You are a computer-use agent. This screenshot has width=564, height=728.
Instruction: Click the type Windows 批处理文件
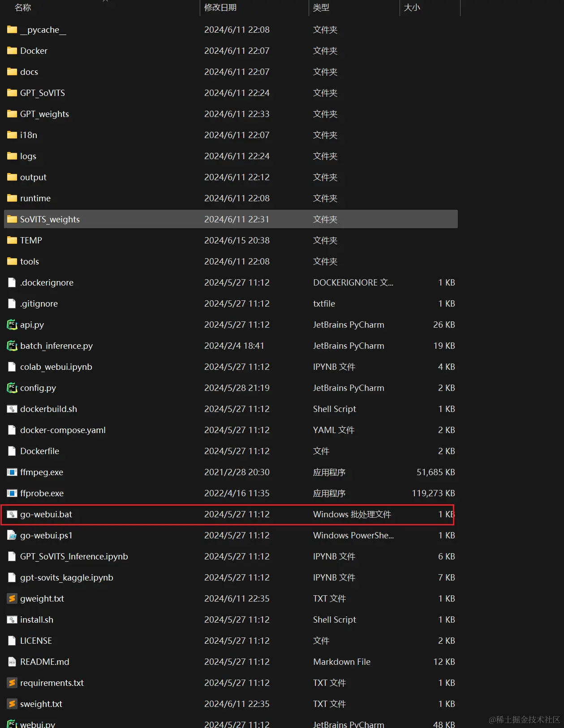(352, 514)
